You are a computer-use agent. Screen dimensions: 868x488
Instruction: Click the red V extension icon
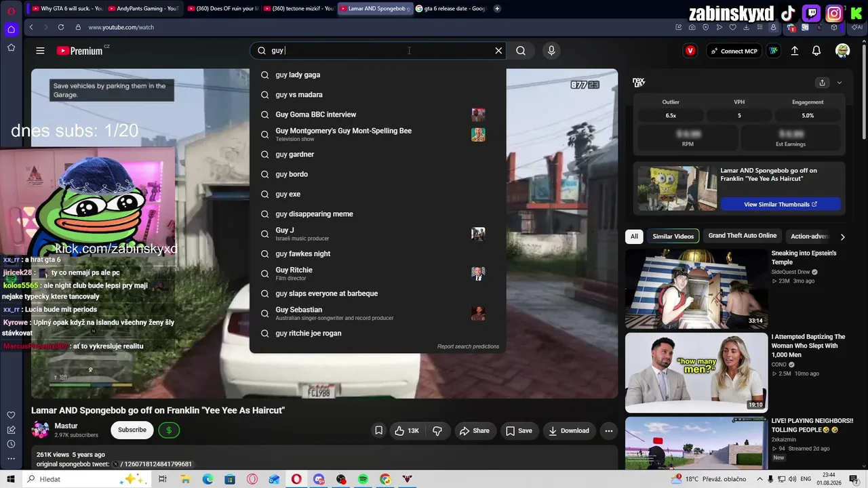(690, 51)
